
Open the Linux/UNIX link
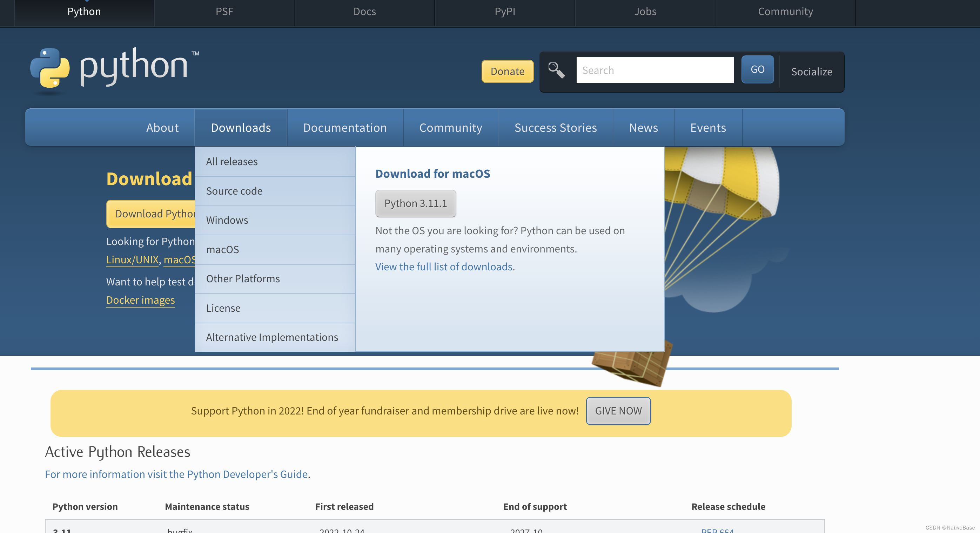132,259
